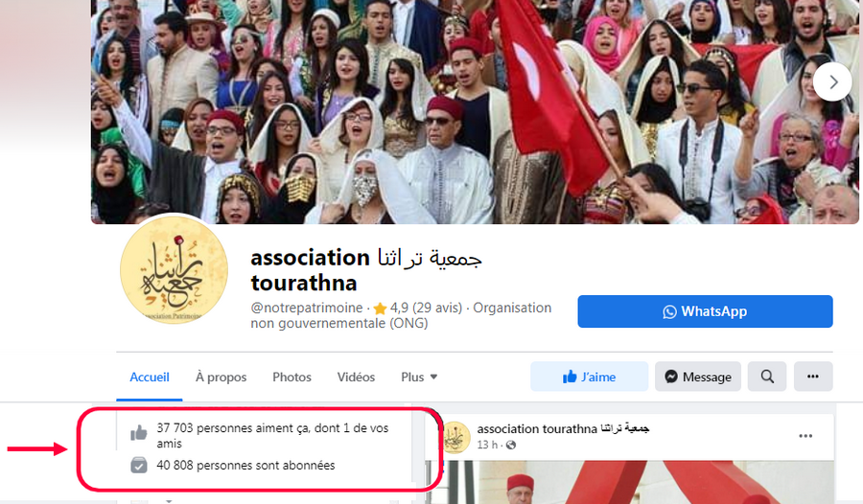Click the thumbs-up likes count icon
The height and width of the screenshot is (504, 863).
pyautogui.click(x=139, y=433)
